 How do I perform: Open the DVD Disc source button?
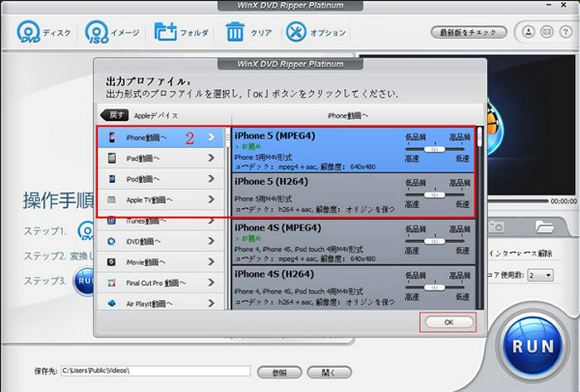pos(44,32)
